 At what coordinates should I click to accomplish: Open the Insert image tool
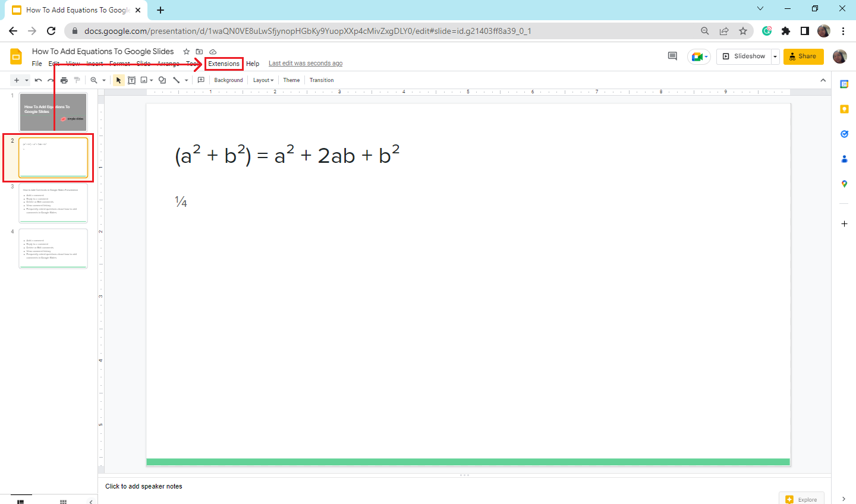143,80
